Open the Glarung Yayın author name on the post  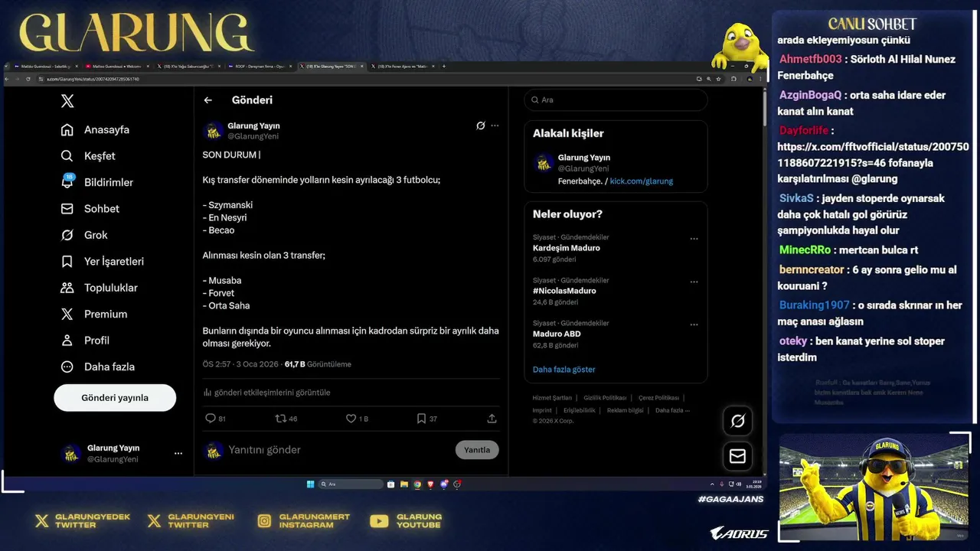click(253, 126)
